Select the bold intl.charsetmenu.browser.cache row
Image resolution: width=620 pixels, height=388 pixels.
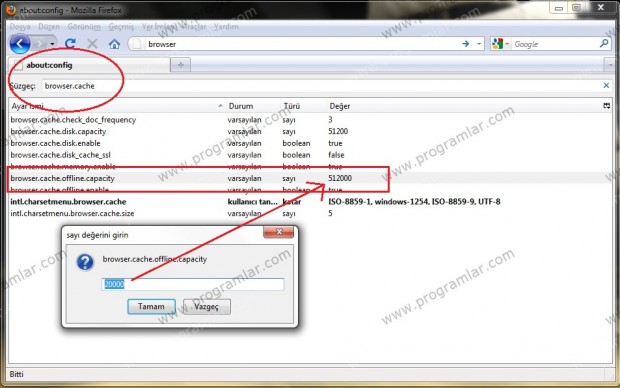point(310,202)
